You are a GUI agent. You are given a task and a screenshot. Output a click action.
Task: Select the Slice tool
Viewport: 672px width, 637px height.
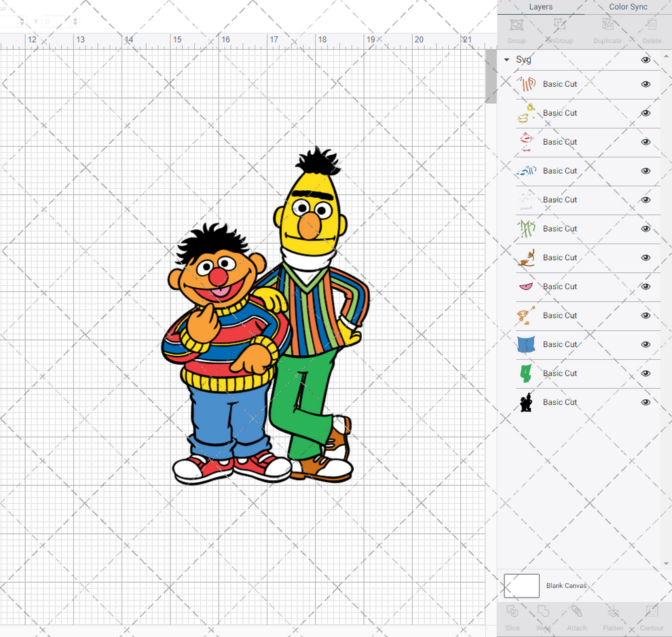point(512,618)
